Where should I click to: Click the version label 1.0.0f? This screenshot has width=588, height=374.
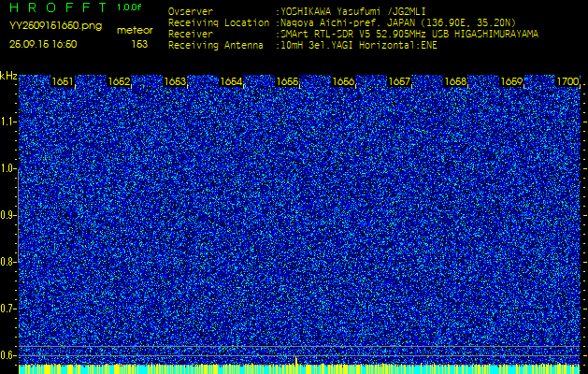click(x=129, y=7)
